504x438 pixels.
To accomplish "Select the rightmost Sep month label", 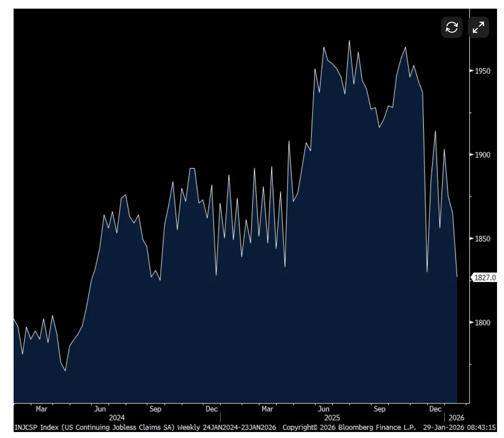I will 379,409.
